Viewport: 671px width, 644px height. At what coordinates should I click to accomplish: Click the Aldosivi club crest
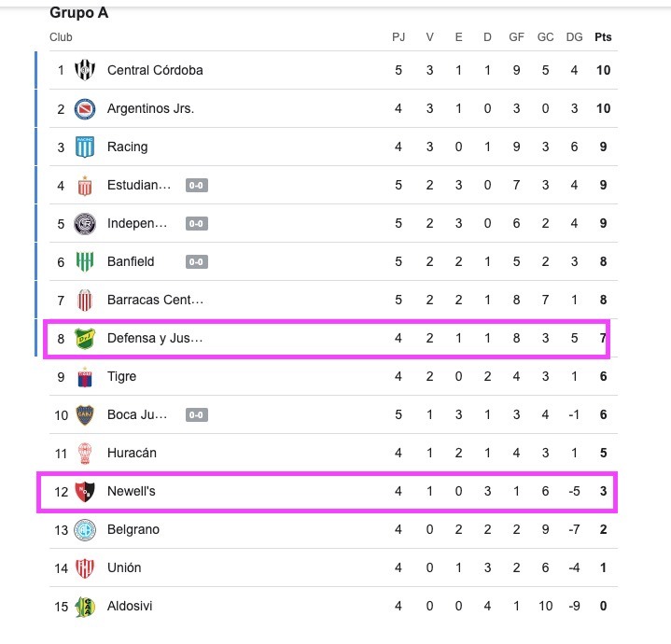pos(85,606)
